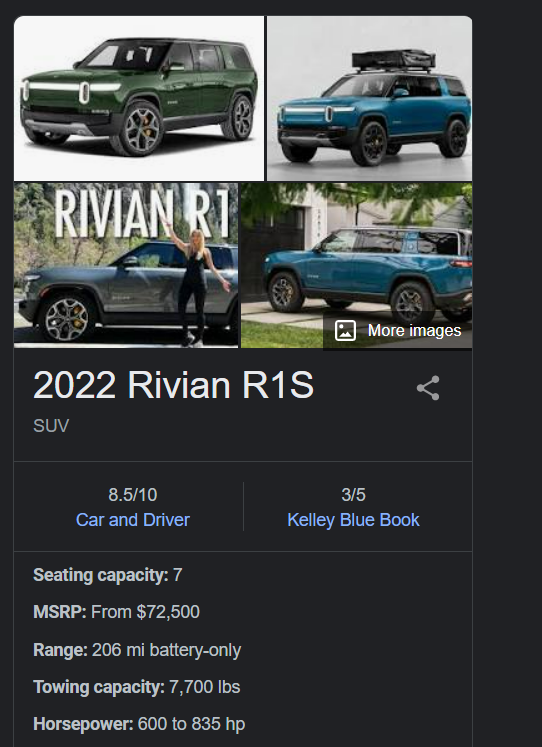Click the From $72,500 price value
542x747 pixels.
[x=145, y=612]
